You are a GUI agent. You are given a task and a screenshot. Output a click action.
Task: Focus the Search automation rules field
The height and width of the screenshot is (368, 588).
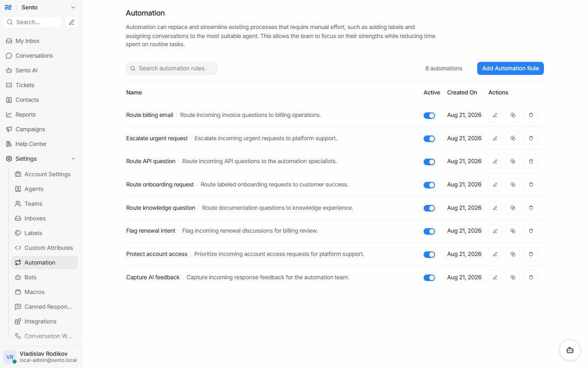pyautogui.click(x=171, y=68)
